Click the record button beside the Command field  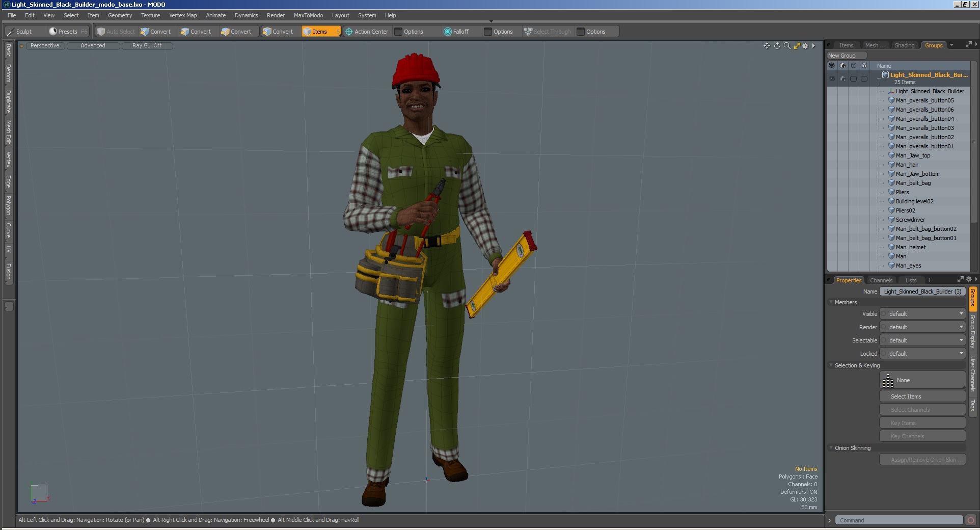pos(971,520)
